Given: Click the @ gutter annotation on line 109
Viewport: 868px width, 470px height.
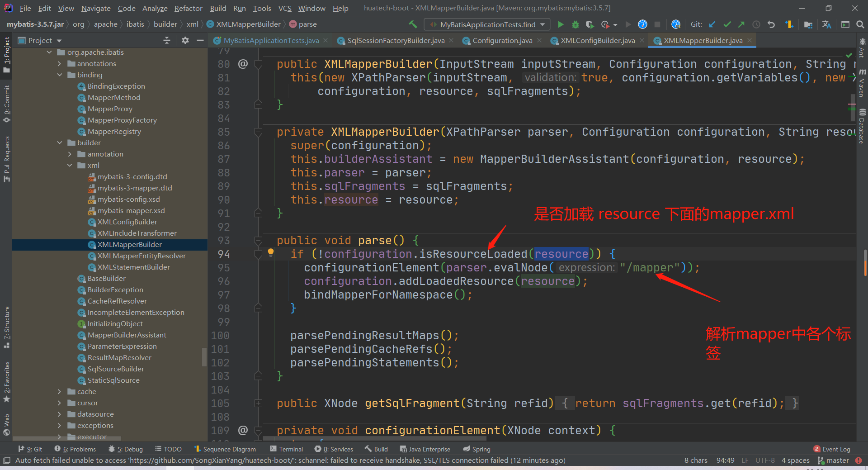Looking at the screenshot, I should pyautogui.click(x=243, y=430).
